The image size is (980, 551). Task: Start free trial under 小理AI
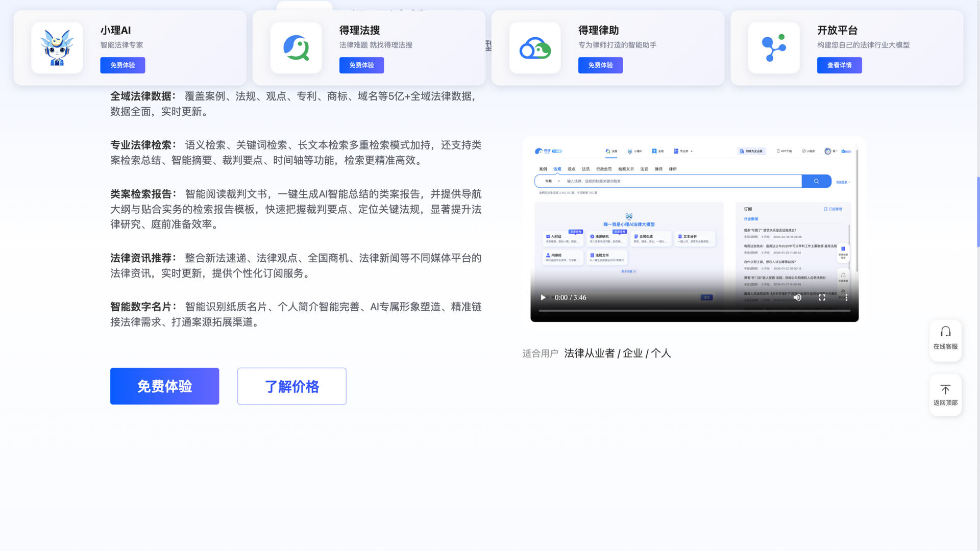(122, 65)
